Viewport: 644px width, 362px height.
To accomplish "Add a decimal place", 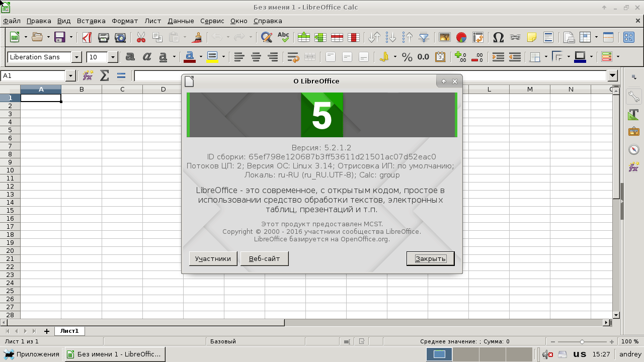I will pyautogui.click(x=460, y=57).
